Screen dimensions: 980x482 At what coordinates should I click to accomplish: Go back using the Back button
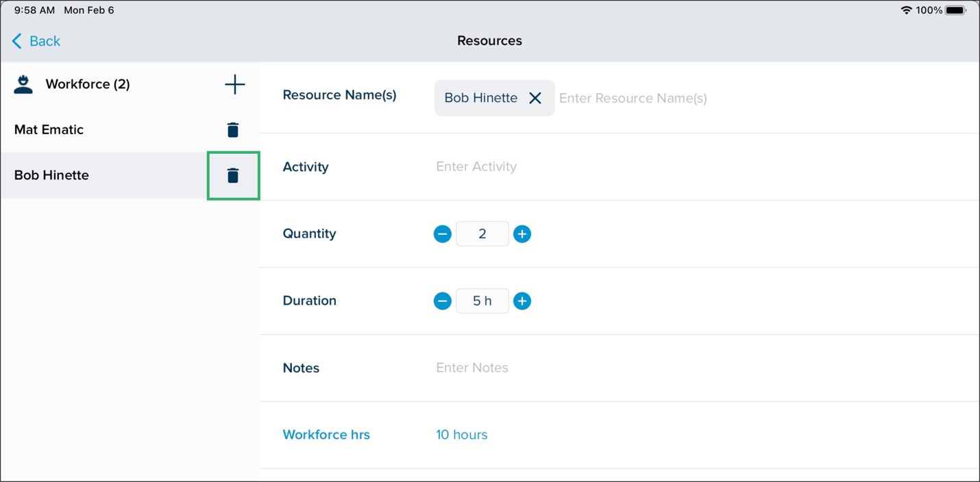coord(36,41)
